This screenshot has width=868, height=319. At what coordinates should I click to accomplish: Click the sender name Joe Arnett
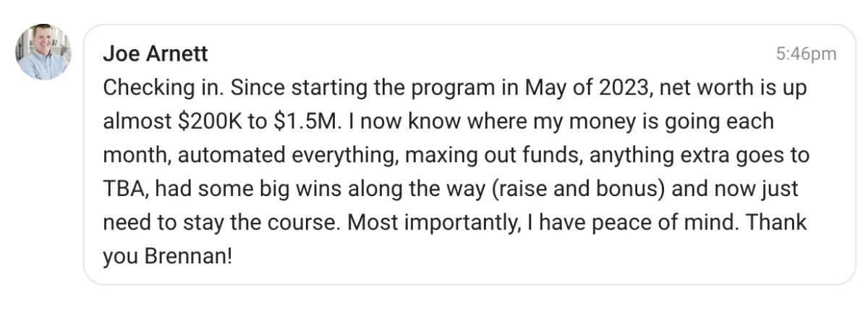pyautogui.click(x=156, y=54)
